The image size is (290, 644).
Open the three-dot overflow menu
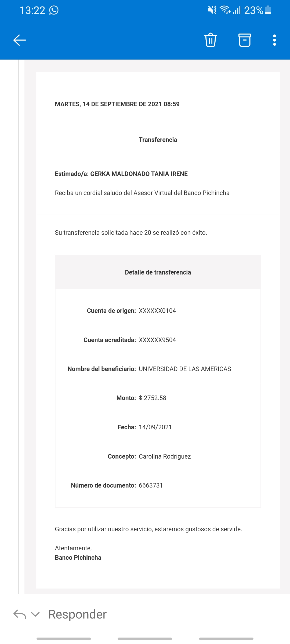(274, 40)
